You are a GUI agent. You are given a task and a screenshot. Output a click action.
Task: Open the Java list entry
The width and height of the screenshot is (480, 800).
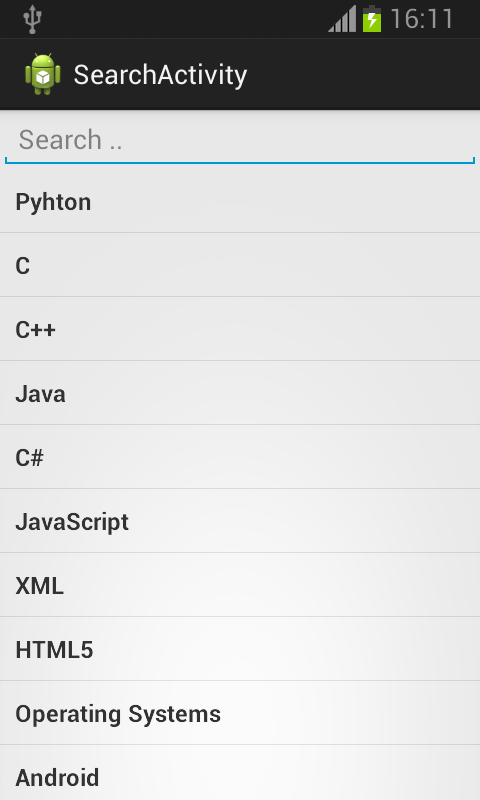click(240, 393)
